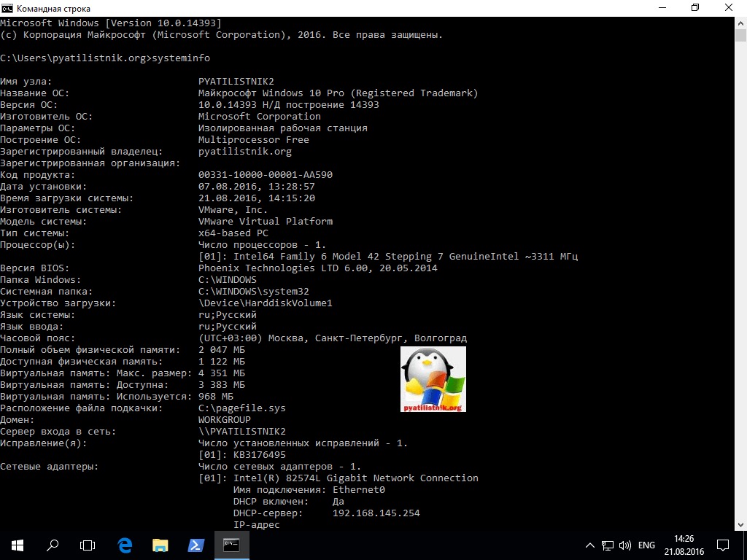Open the volume control speaker icon
This screenshot has width=747, height=560.
(x=625, y=545)
